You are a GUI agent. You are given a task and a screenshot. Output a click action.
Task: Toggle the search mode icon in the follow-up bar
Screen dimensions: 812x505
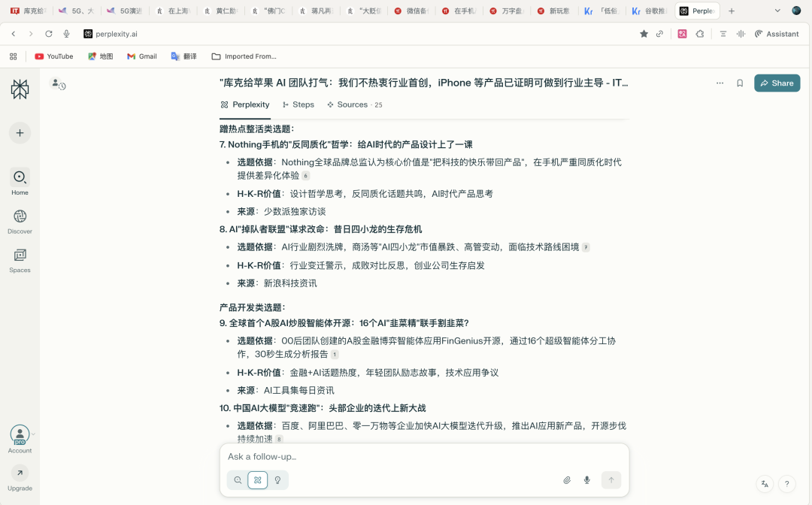tap(237, 479)
